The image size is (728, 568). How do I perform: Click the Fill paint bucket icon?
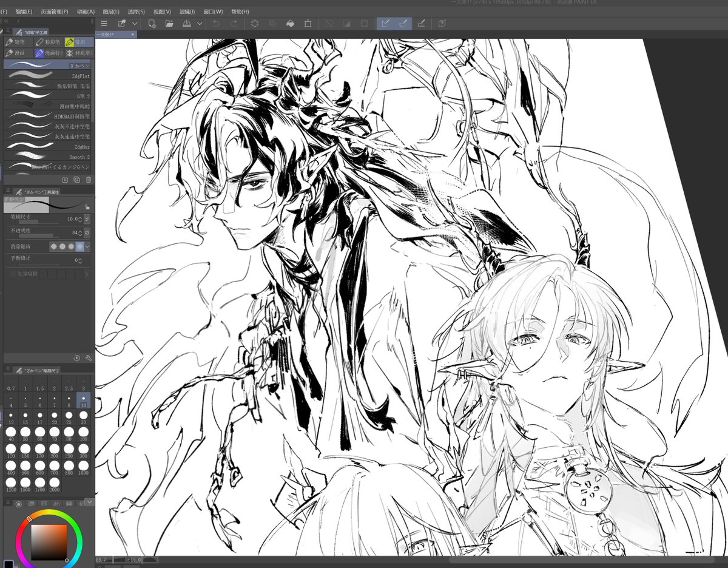[x=290, y=24]
